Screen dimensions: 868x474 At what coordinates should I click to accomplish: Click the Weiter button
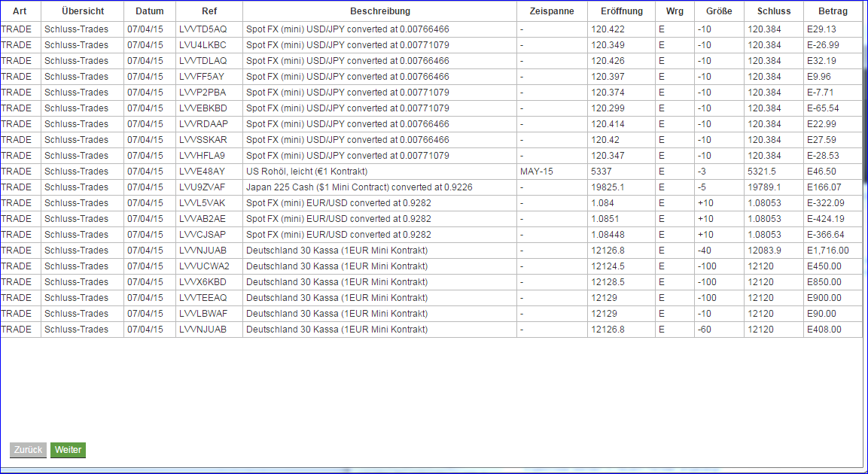[x=68, y=450]
